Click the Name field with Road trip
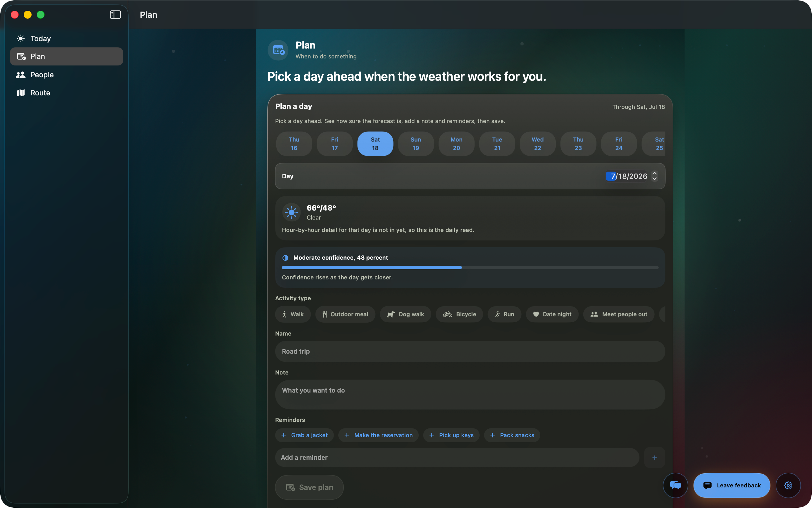 470,351
